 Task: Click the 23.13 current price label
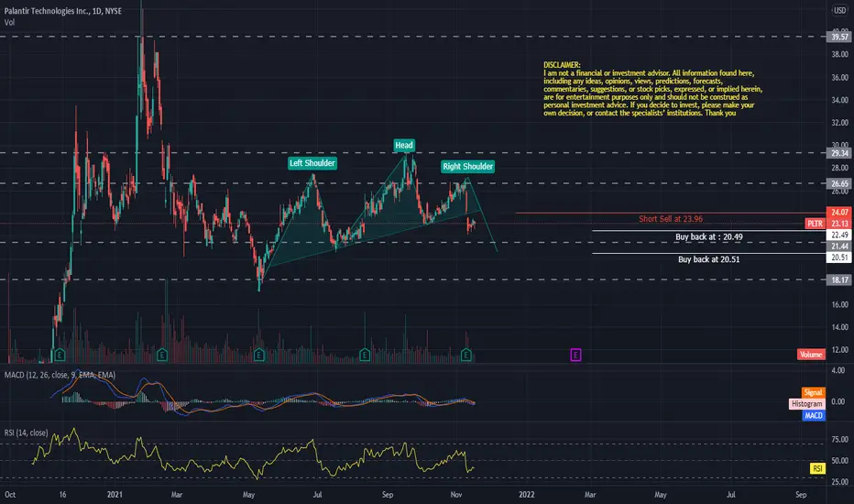click(x=839, y=224)
